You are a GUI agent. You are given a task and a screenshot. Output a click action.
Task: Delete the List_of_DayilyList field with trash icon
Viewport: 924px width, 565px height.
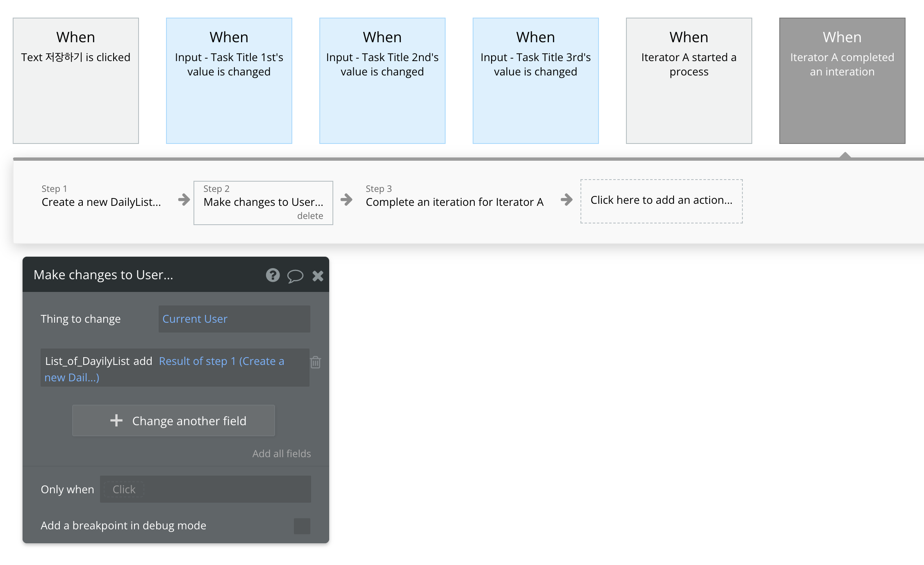(x=315, y=362)
